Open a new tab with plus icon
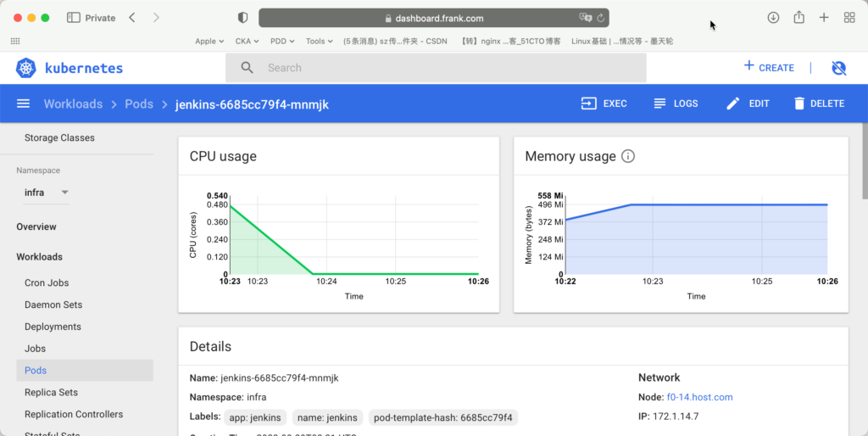This screenshot has height=436, width=868. coord(824,18)
